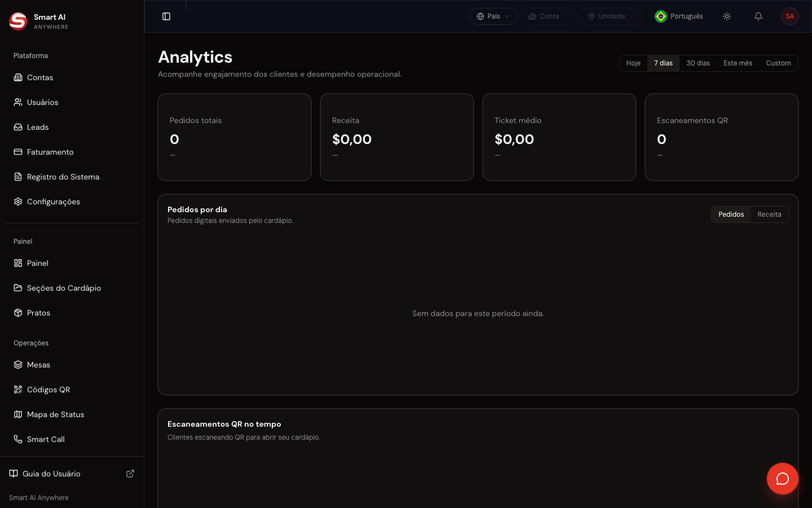Switch chart to Receita view
Screen dimensions: 812x508
pyautogui.click(x=770, y=214)
